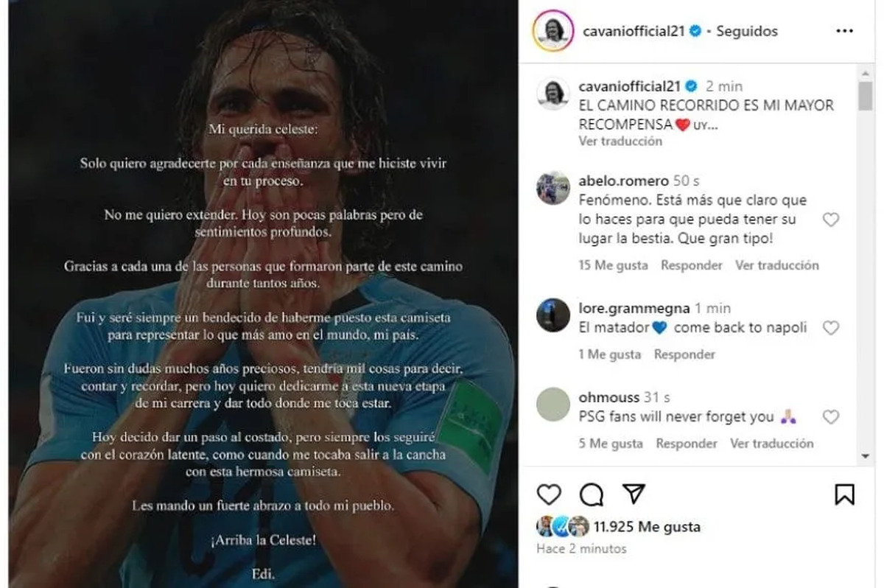Toggle the Seguidos following status
884x588 pixels.
pos(747,31)
